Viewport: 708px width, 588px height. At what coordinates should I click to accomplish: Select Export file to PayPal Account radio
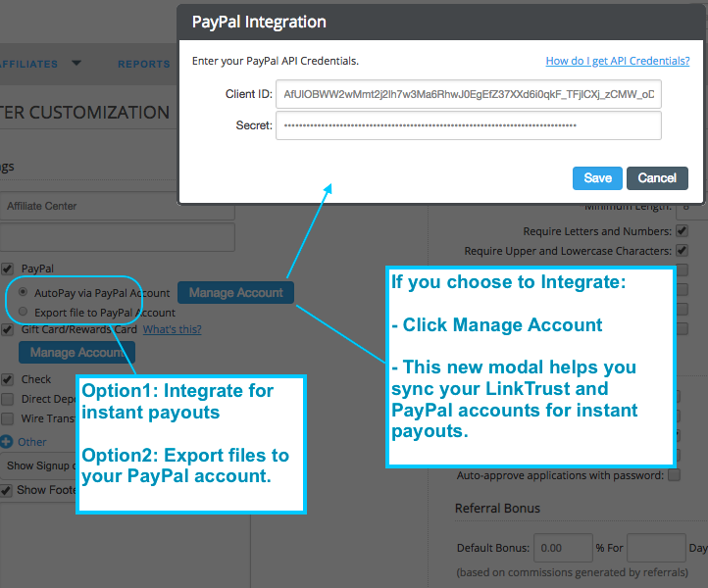[23, 312]
